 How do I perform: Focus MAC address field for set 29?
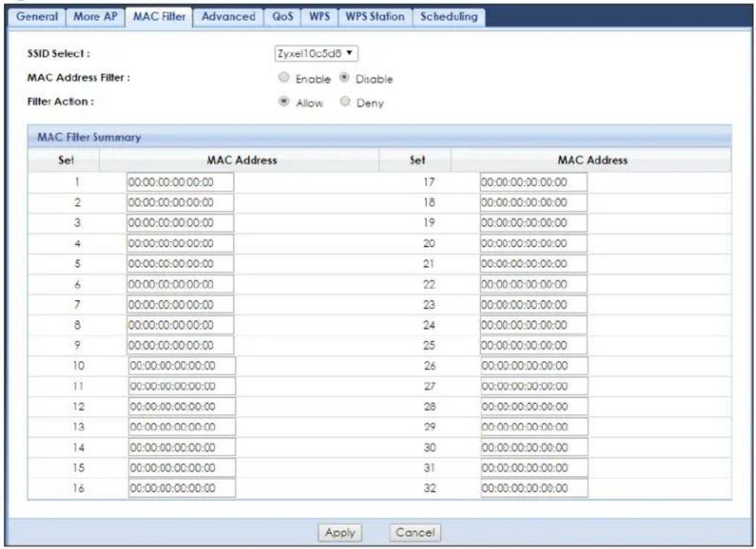pyautogui.click(x=535, y=427)
